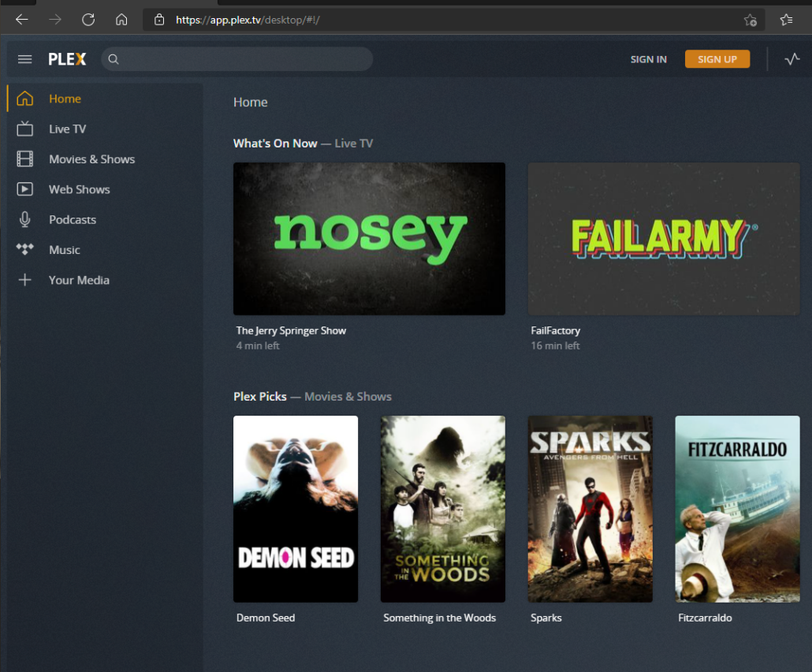Viewport: 812px width, 672px height.
Task: Click the activity graph icon near Sign Up
Action: [792, 58]
